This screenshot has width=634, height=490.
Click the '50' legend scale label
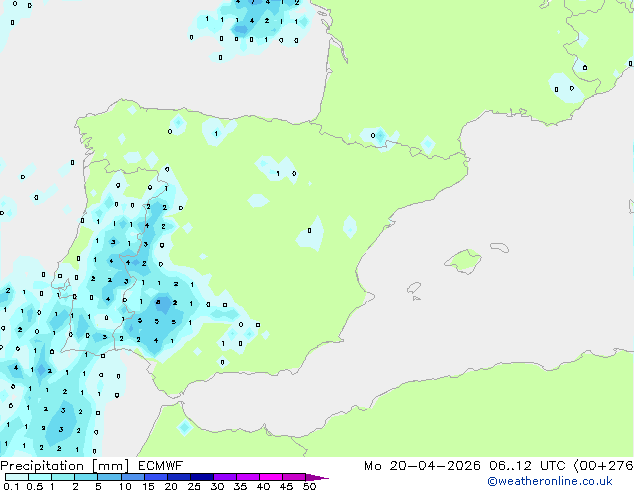coord(309,486)
